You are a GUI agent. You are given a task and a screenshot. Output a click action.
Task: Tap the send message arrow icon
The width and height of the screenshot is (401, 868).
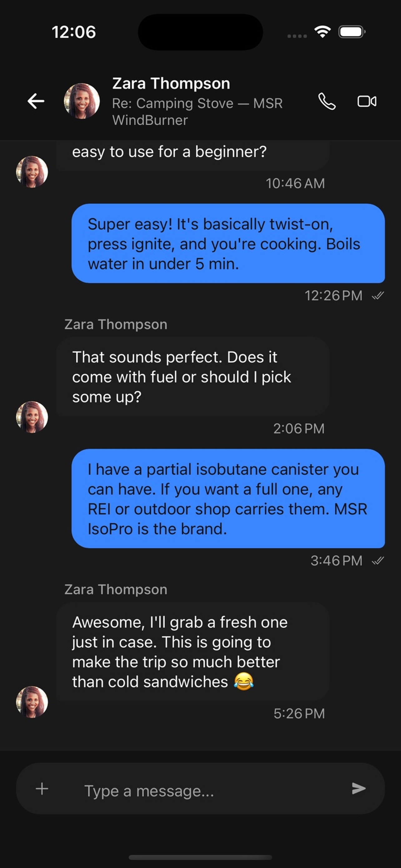[x=358, y=788]
